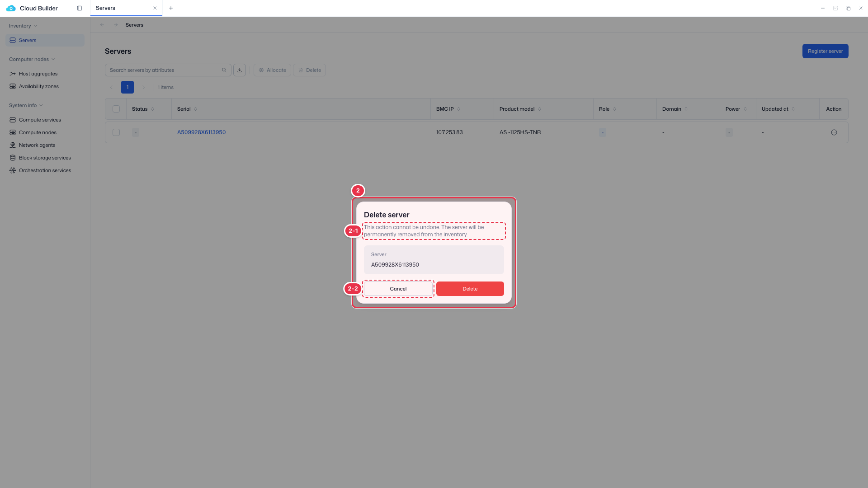Viewport: 868px width, 488px height.
Task: Toggle the select-all header checkbox
Action: pyautogui.click(x=116, y=109)
